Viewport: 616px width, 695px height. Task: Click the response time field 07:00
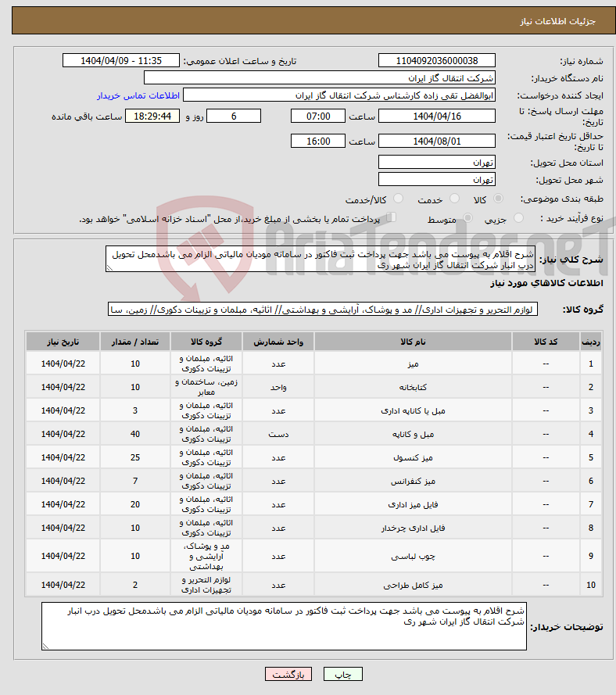tap(317, 116)
